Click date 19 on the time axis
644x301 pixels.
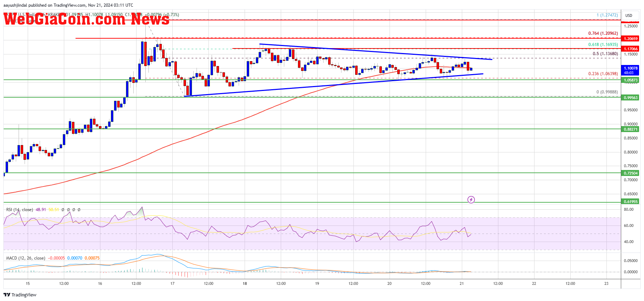pos(317,283)
